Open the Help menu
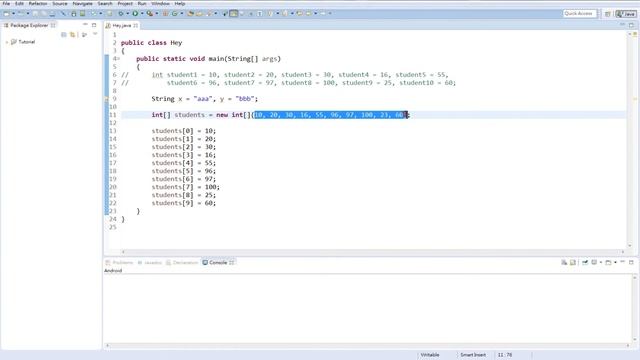Viewport: 640px width, 360px height. (180, 3)
